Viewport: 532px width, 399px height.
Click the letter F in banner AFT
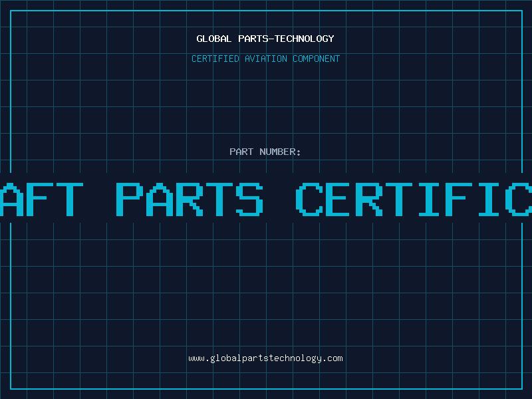pyautogui.click(x=40, y=198)
